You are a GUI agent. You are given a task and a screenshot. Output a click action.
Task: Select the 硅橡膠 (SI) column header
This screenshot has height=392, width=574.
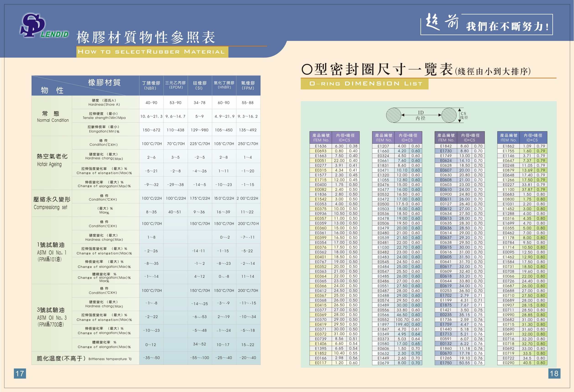[200, 86]
